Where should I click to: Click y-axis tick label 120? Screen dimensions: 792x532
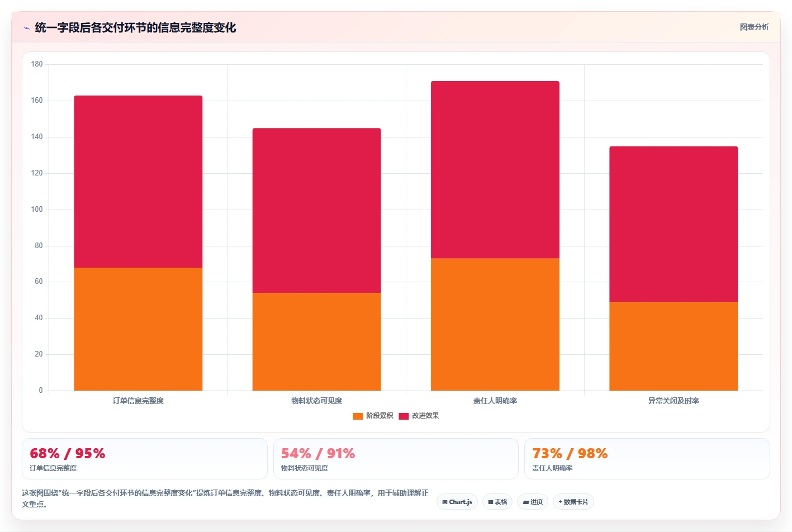pyautogui.click(x=37, y=173)
